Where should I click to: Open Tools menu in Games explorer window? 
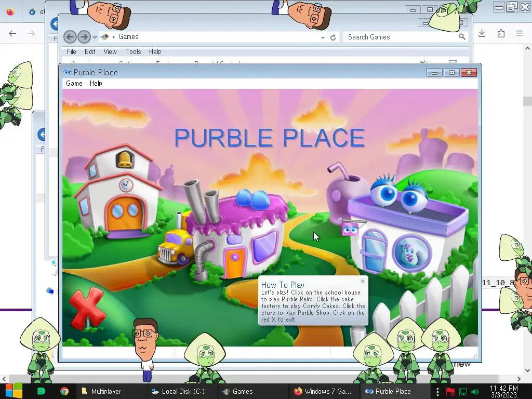pos(133,51)
